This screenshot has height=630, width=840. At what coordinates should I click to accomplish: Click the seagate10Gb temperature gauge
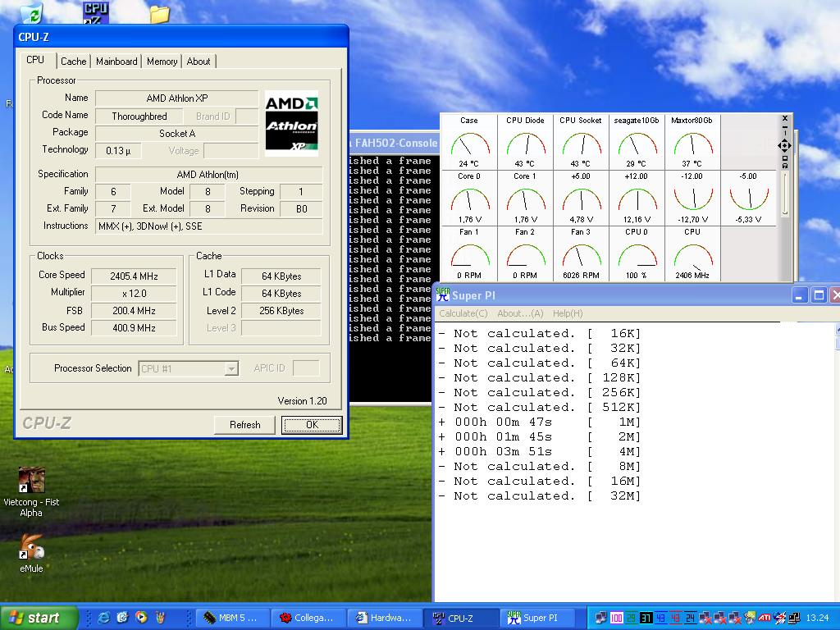[x=637, y=142]
